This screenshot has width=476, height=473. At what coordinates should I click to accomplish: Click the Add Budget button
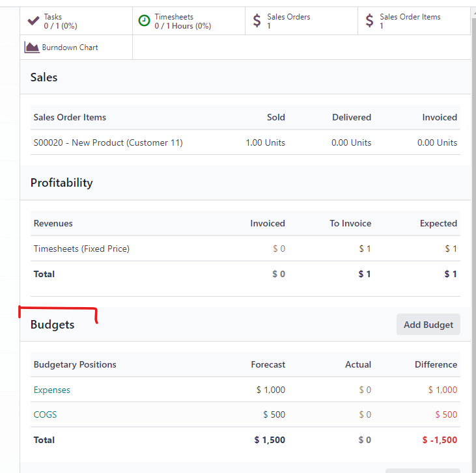click(428, 325)
